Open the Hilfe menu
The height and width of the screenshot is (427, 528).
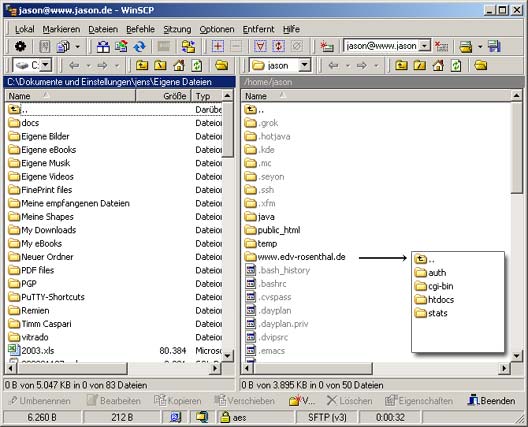(x=291, y=29)
